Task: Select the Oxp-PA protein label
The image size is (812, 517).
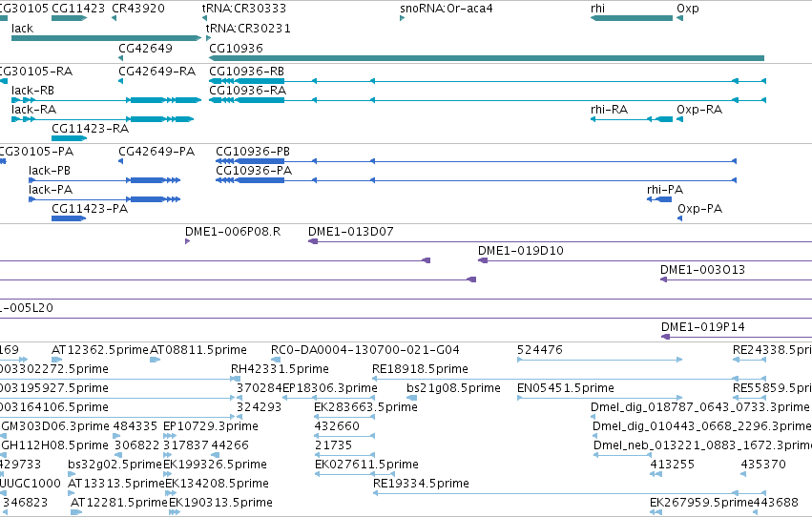Action: pyautogui.click(x=699, y=209)
